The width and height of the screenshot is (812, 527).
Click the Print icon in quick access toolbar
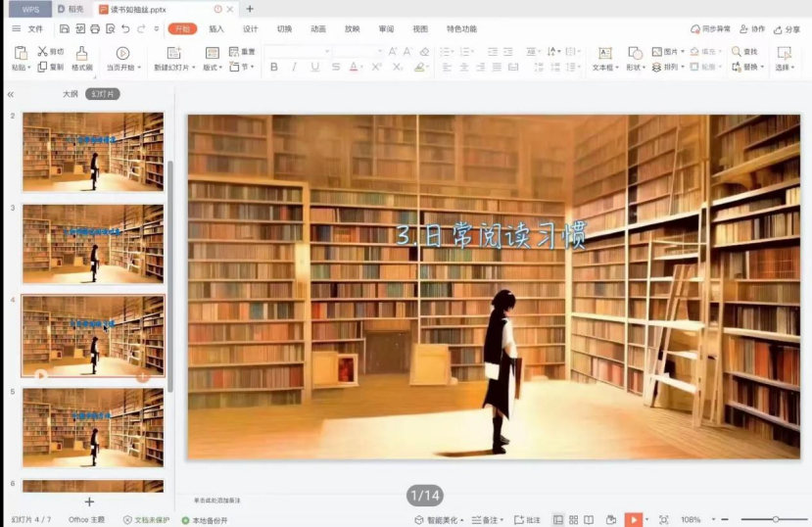pos(94,29)
